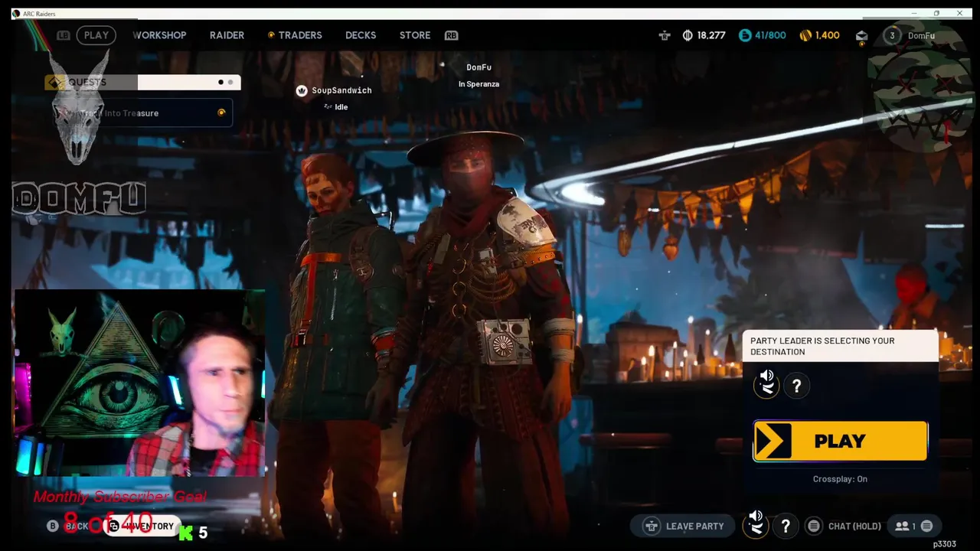Click the ARC Raiders window title icon
The width and height of the screenshot is (980, 551).
click(x=16, y=14)
